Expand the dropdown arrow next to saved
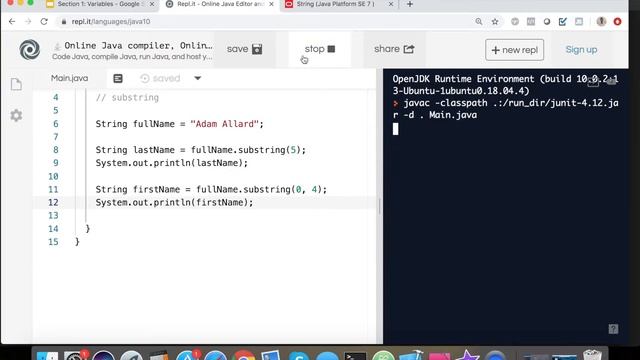 tap(198, 78)
